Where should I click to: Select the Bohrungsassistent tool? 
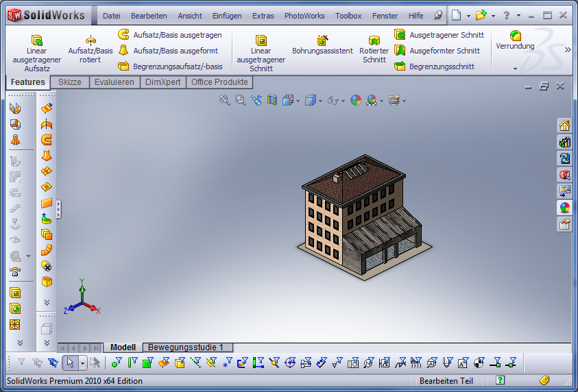click(322, 46)
